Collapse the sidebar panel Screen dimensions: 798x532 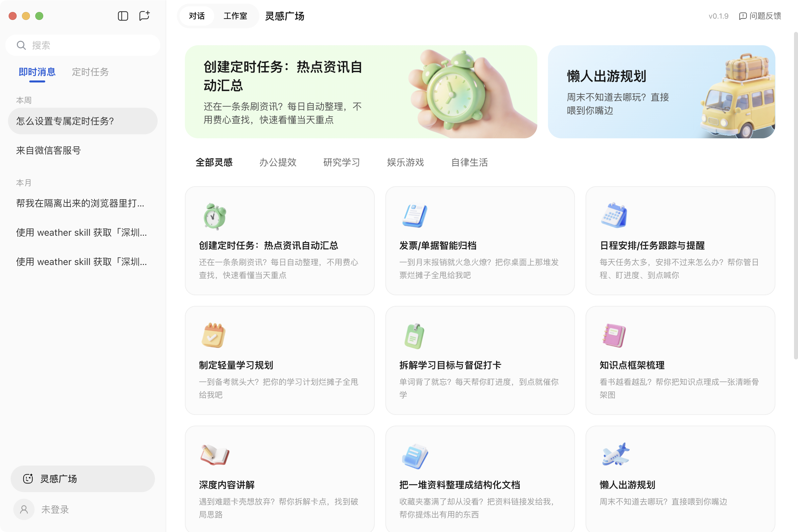(122, 16)
